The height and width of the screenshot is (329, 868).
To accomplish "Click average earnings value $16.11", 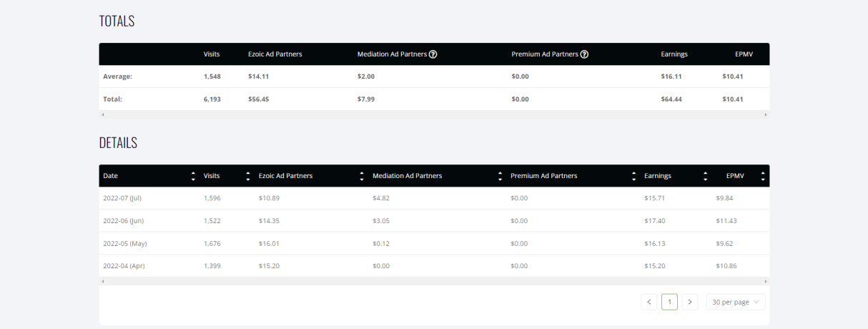I will pyautogui.click(x=671, y=77).
